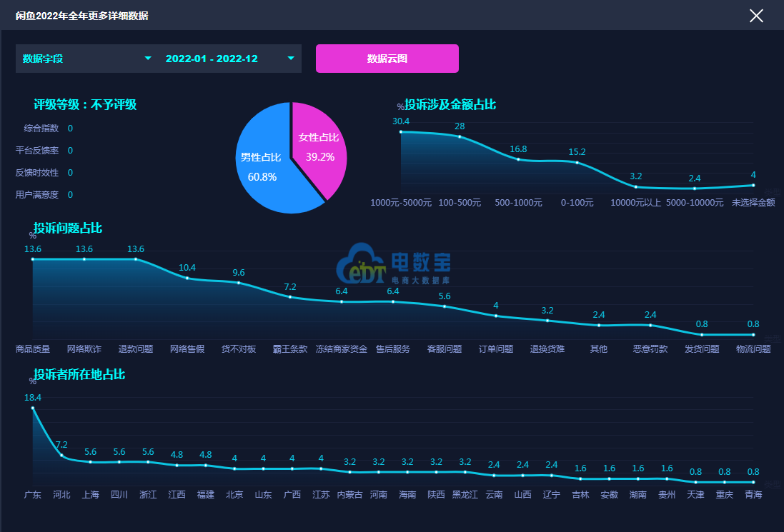The width and height of the screenshot is (784, 532).
Task: Click the 北京 location label
Action: 234,495
